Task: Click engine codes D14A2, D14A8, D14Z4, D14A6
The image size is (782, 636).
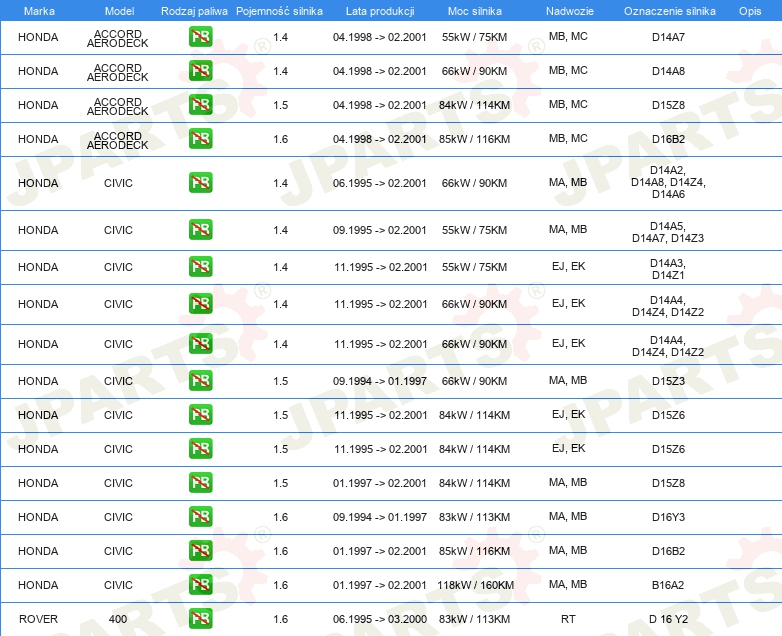Action: (x=668, y=182)
